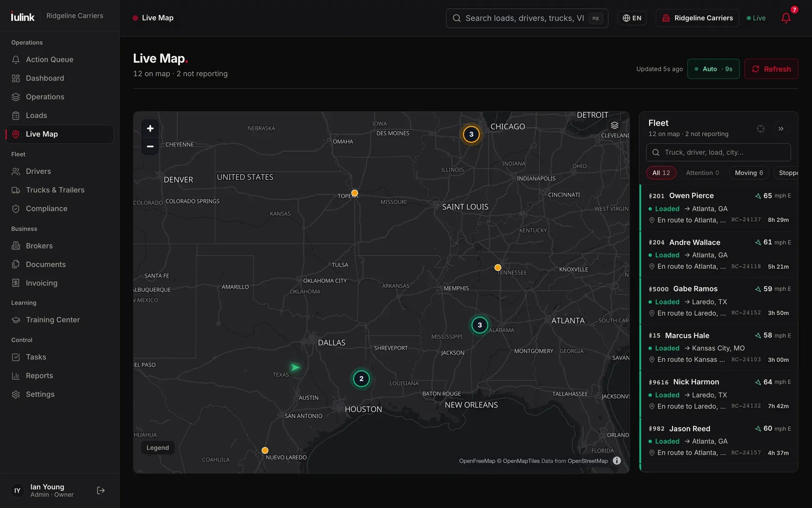Open Settings in sidebar
The height and width of the screenshot is (508, 812).
tap(60, 394)
